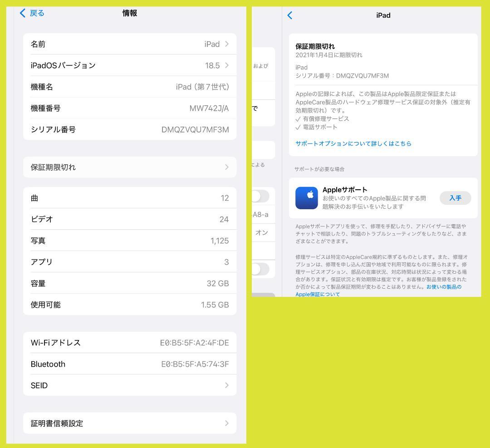Viewport: 490px width, 448px height.
Task: Tap the 容量 32 GB row
Action: [129, 283]
